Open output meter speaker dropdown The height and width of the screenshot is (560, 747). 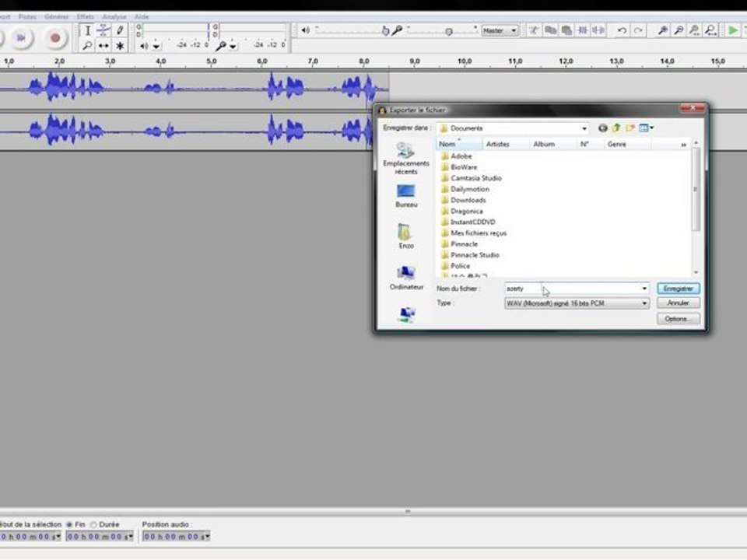156,46
